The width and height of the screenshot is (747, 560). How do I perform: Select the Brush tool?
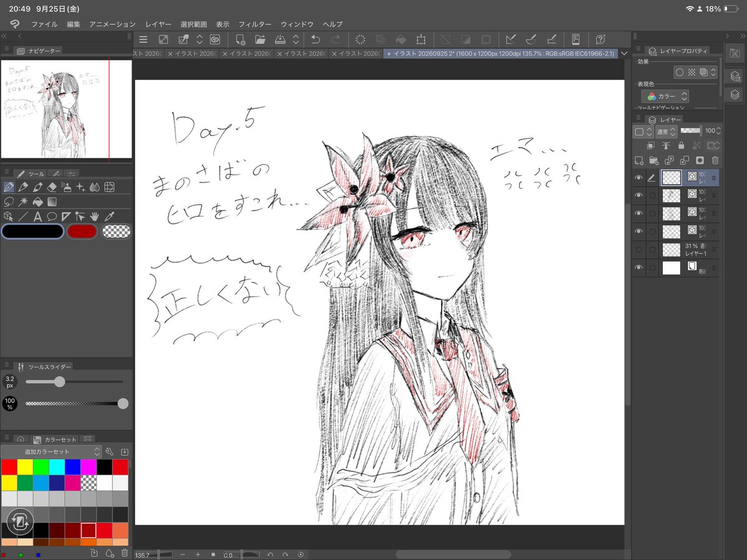tap(37, 187)
